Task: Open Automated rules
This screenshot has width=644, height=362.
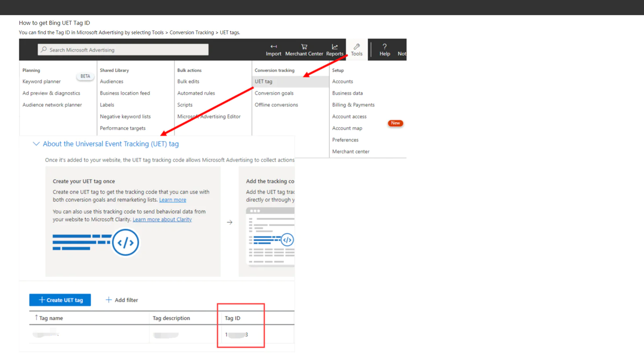Action: coord(196,93)
